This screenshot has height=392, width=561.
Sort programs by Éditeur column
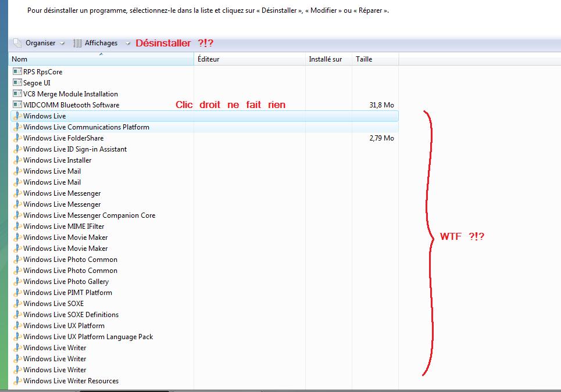tap(250, 59)
